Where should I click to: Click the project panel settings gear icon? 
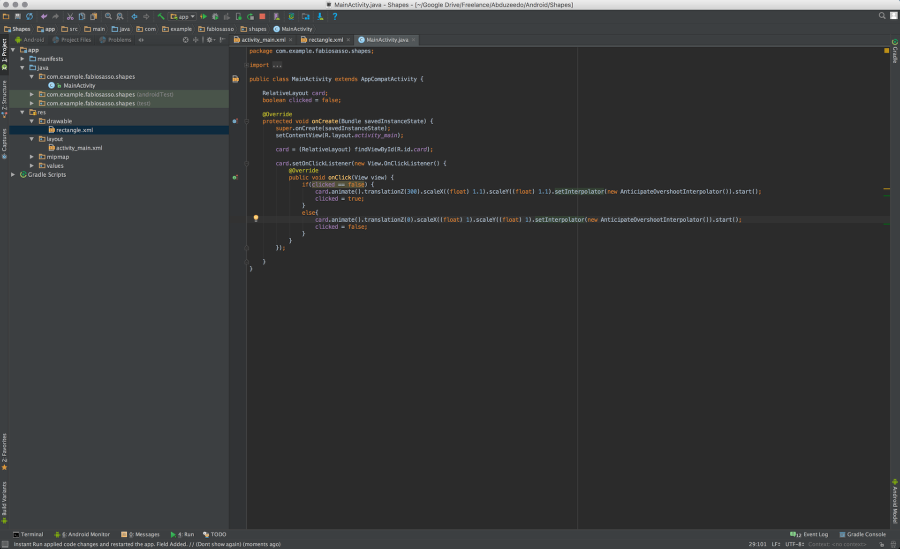click(x=210, y=40)
